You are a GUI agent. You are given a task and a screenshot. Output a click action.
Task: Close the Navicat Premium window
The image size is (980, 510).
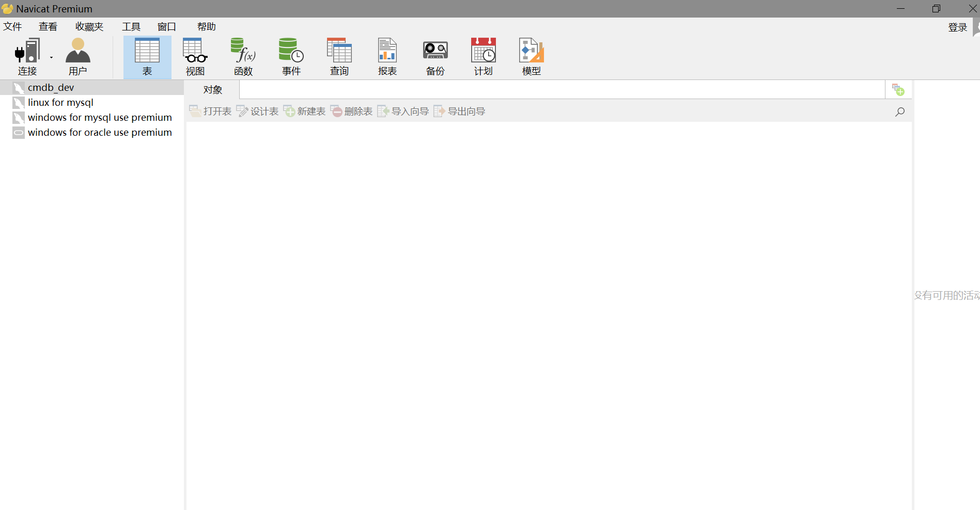972,9
